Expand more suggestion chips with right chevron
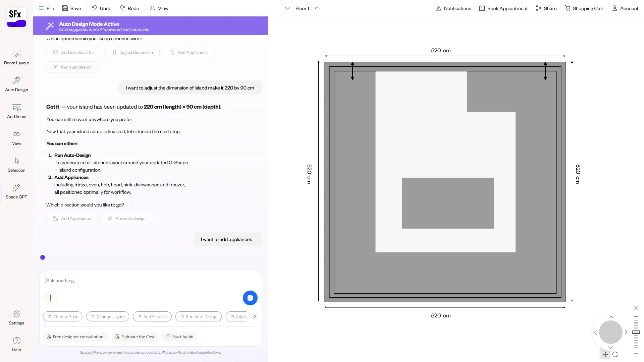The image size is (644, 362). [255, 316]
